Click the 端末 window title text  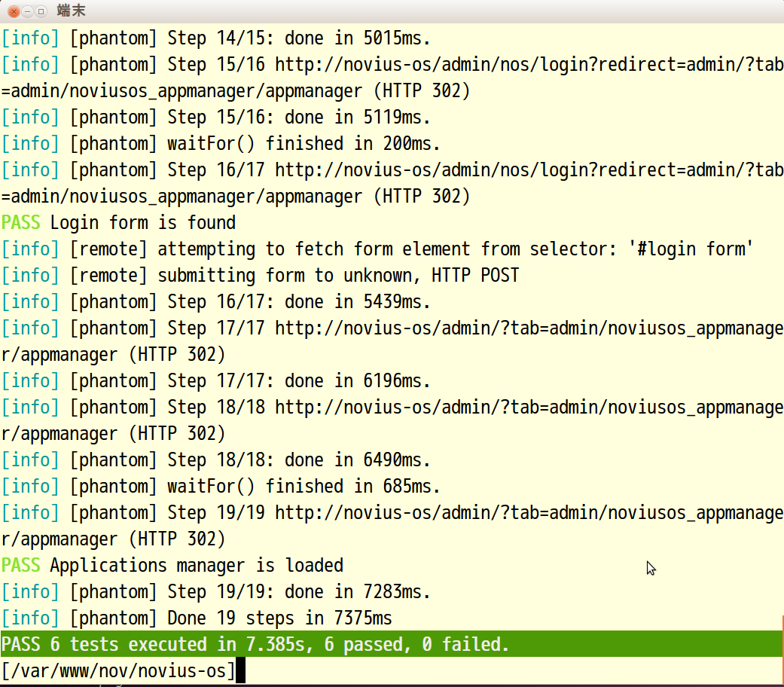point(71,11)
